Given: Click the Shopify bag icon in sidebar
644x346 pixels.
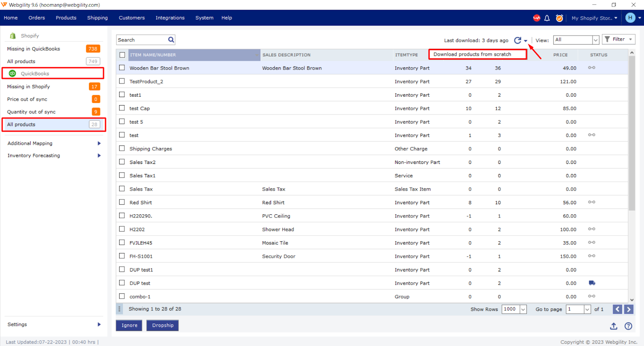Looking at the screenshot, I should [x=13, y=36].
